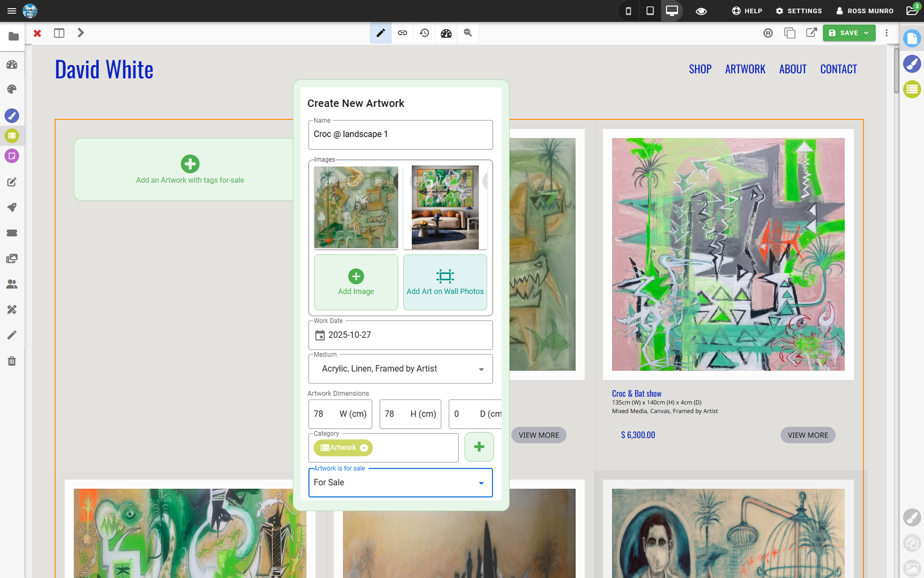924x578 pixels.
Task: Open the rocket launch sidebar icon
Action: 12,207
